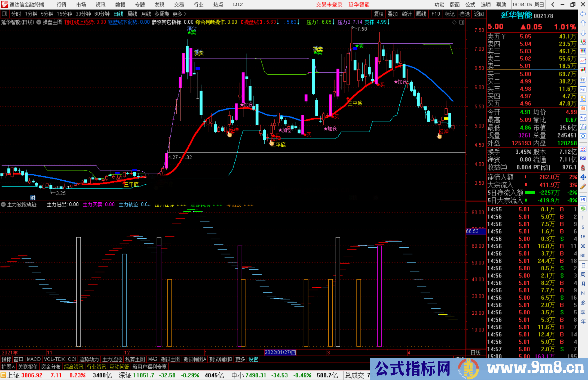Viewport: 588px width, 380px height.
Task: Click the green refresh sidebar icon
Action: coord(583,209)
